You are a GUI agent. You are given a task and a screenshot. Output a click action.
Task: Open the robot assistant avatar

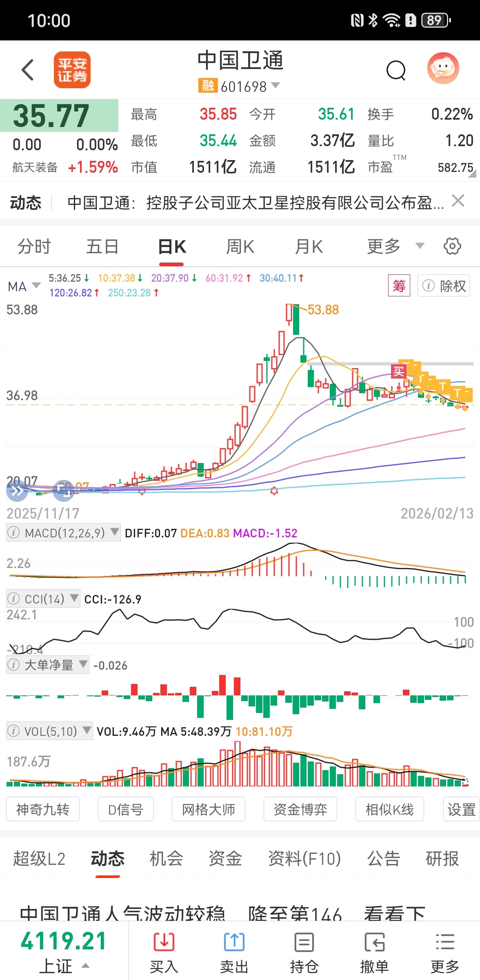(443, 68)
